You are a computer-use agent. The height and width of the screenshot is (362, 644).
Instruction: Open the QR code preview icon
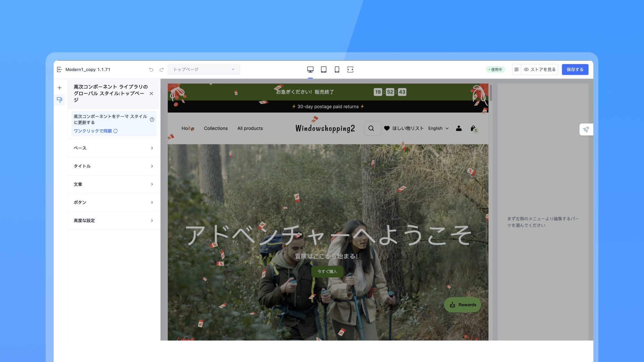(x=517, y=69)
